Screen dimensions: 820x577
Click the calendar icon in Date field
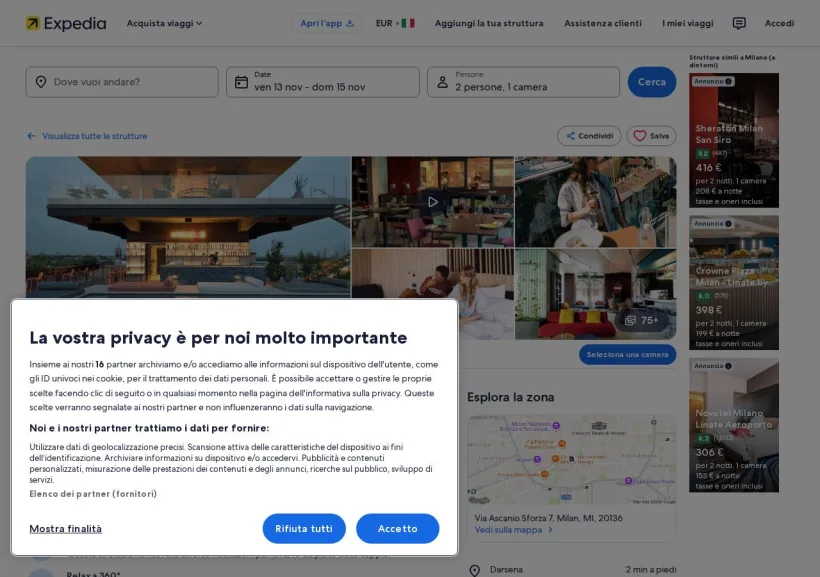[x=241, y=82]
